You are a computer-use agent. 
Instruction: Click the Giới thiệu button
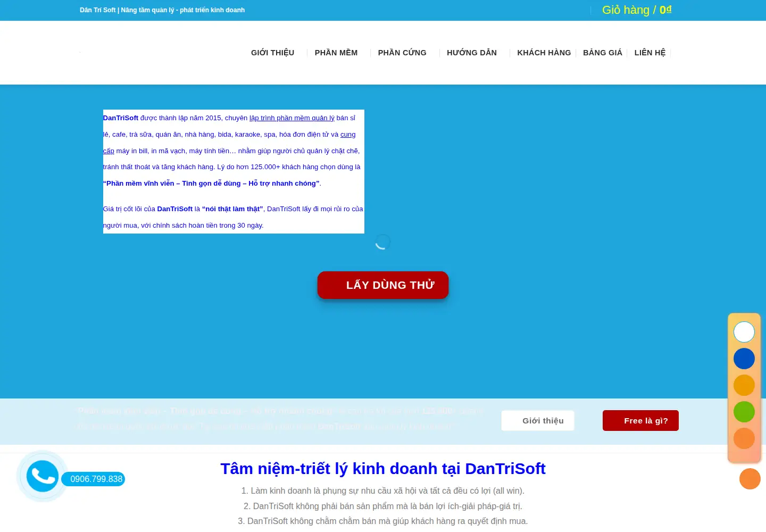coord(538,420)
